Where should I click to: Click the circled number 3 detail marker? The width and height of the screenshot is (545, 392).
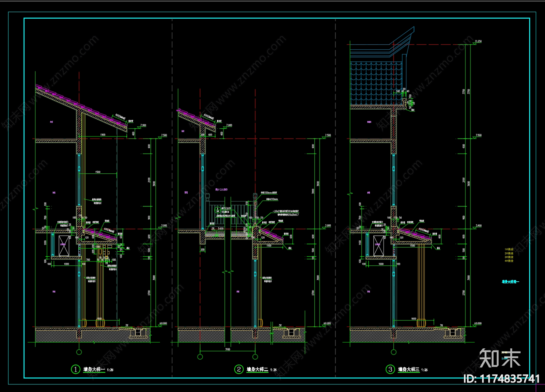click(390, 369)
